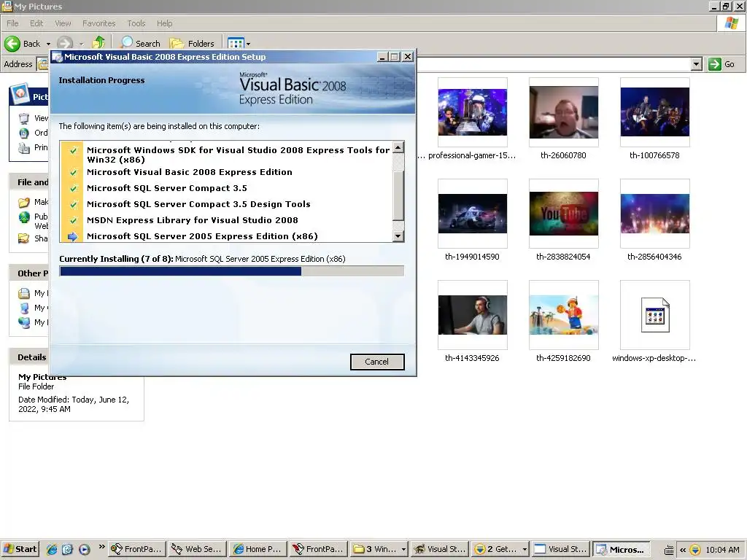
Task: Open the Help menu
Action: tap(164, 23)
